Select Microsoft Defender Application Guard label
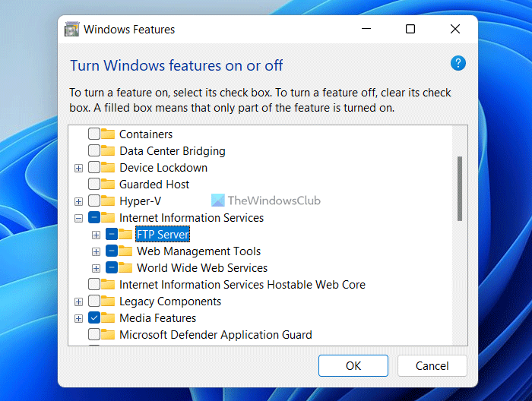Screen dimensions: 532x401 (215, 335)
